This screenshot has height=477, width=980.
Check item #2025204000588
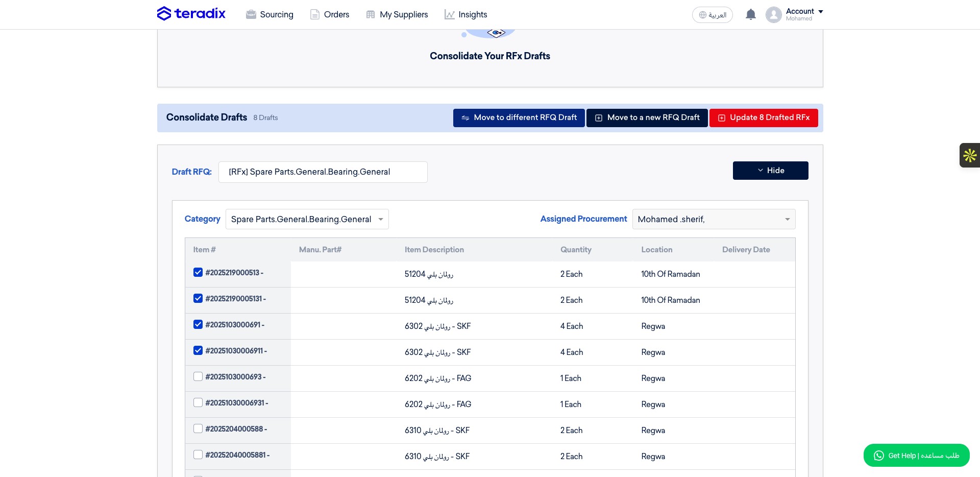[x=198, y=428]
